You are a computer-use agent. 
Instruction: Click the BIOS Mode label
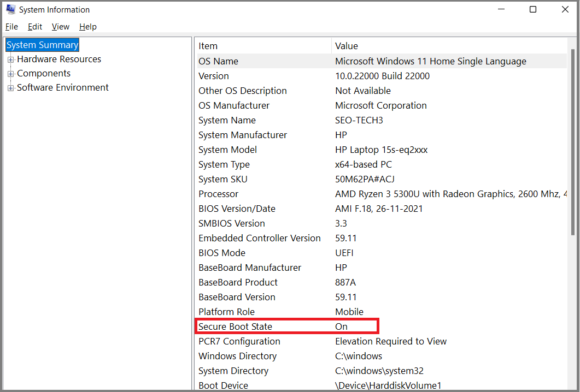pos(221,253)
